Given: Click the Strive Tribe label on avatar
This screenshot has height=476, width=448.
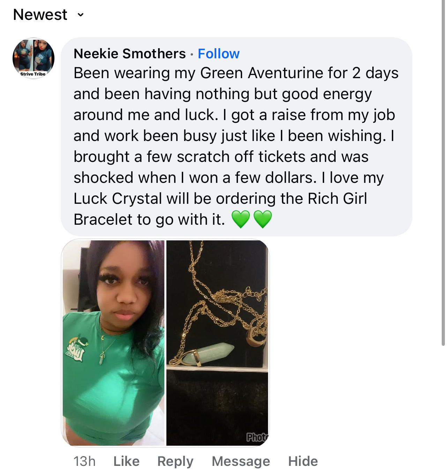Looking at the screenshot, I should [x=33, y=74].
